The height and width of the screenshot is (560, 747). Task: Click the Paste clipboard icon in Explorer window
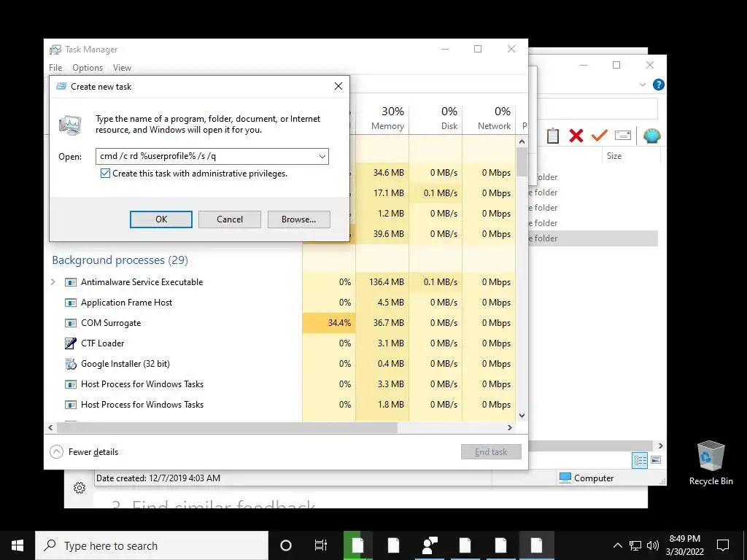(553, 136)
